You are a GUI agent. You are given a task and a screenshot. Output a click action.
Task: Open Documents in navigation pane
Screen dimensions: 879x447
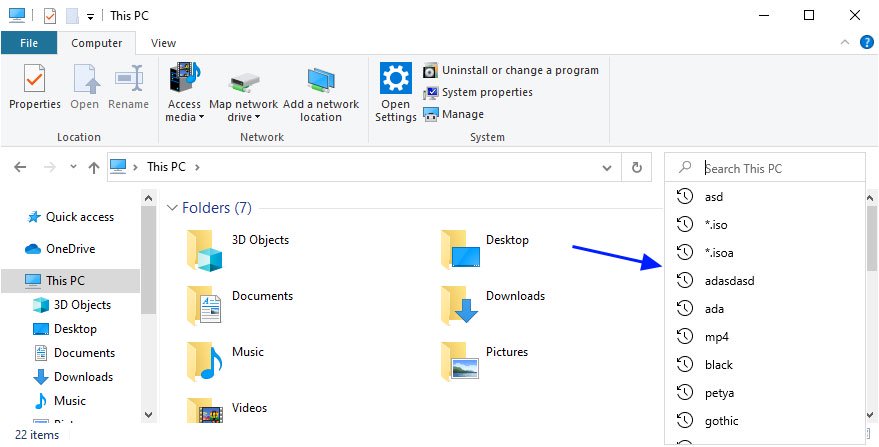(74, 353)
